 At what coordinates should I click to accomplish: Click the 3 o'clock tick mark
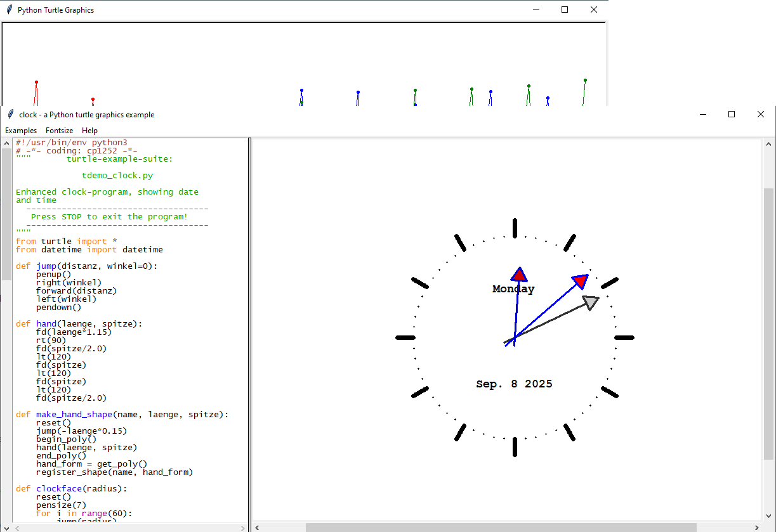(624, 337)
